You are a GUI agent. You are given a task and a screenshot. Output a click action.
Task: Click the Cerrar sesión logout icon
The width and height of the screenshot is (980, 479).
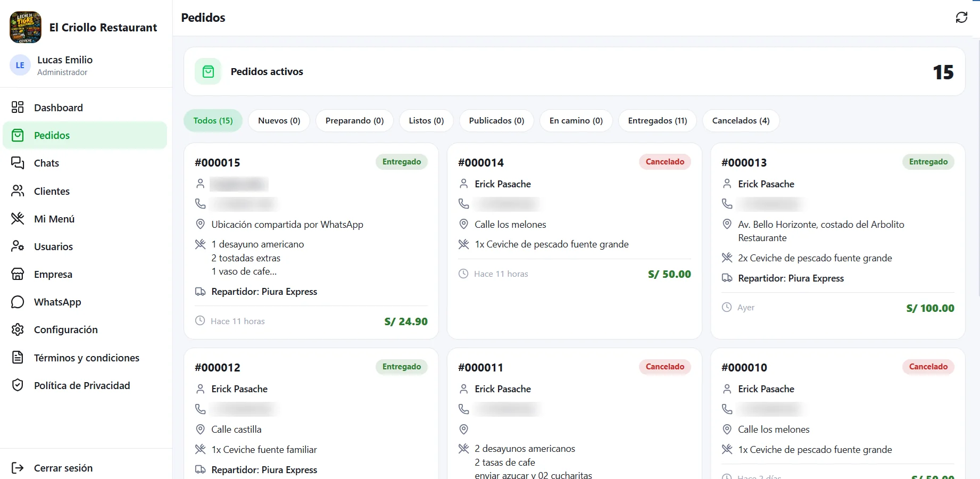18,468
